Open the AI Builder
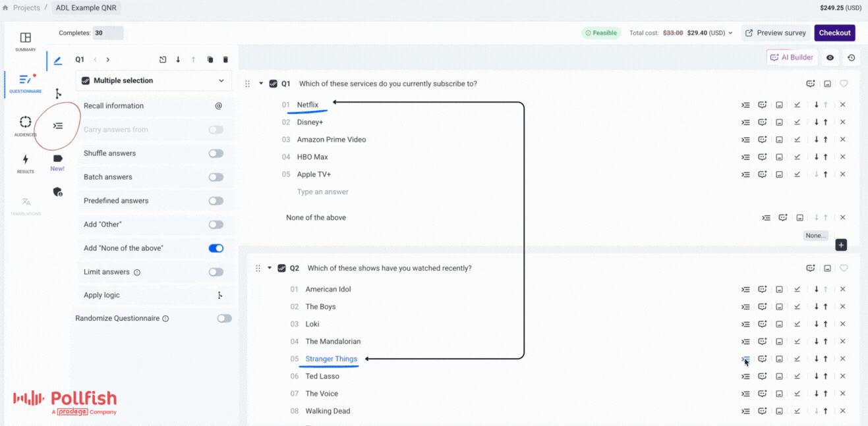The width and height of the screenshot is (868, 426). tap(792, 57)
